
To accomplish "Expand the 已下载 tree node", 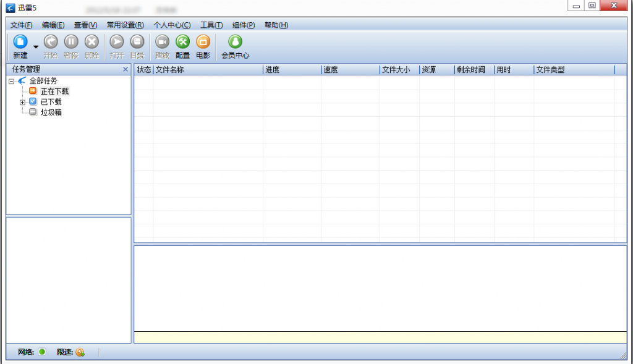I will coord(23,102).
